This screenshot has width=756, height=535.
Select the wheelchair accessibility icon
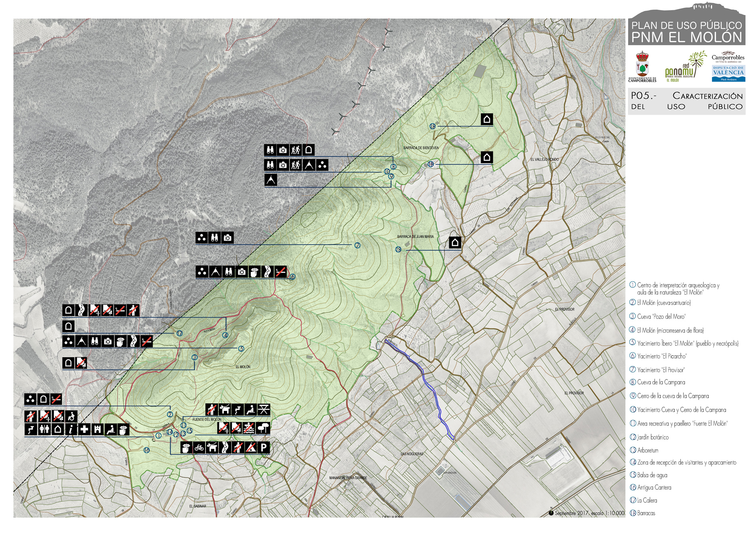[x=71, y=416]
